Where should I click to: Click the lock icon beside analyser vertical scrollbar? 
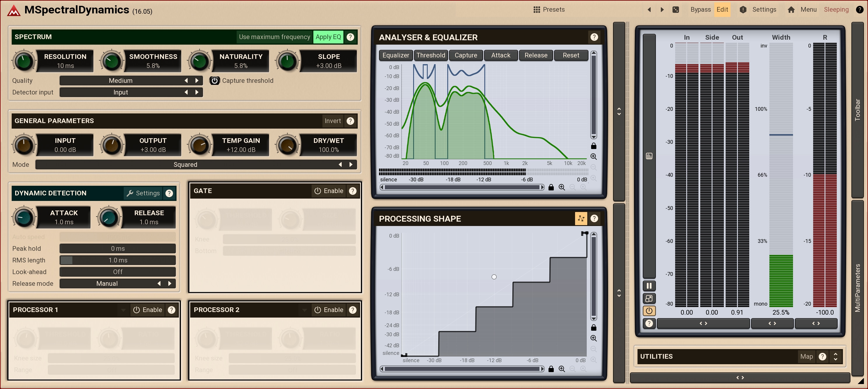click(594, 146)
